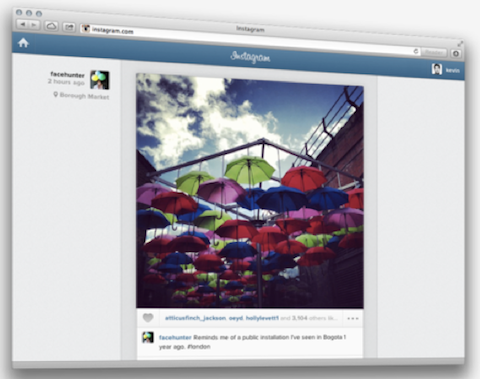The width and height of the screenshot is (480, 379).
Task: Like the photo with the heart icon
Action: click(148, 318)
